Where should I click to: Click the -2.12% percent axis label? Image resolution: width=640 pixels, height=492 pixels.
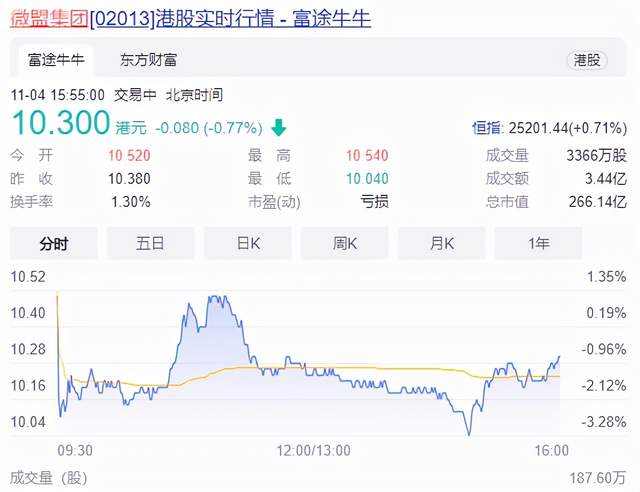[604, 385]
